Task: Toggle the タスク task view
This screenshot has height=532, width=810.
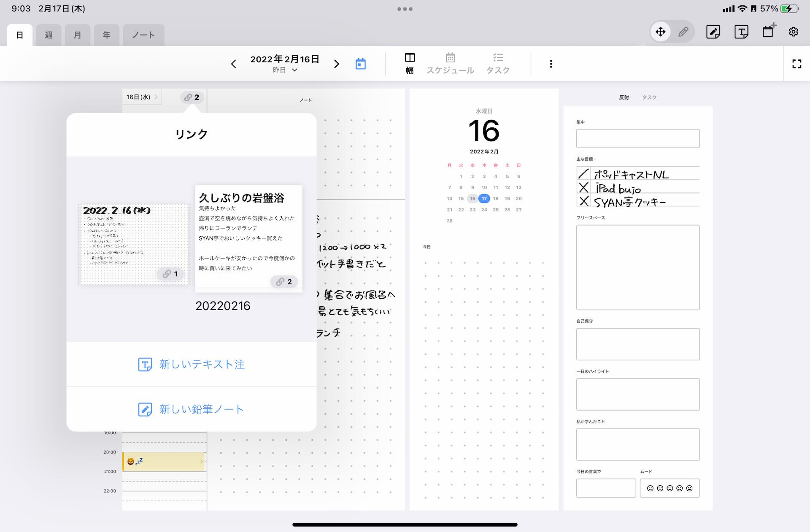Action: click(498, 64)
